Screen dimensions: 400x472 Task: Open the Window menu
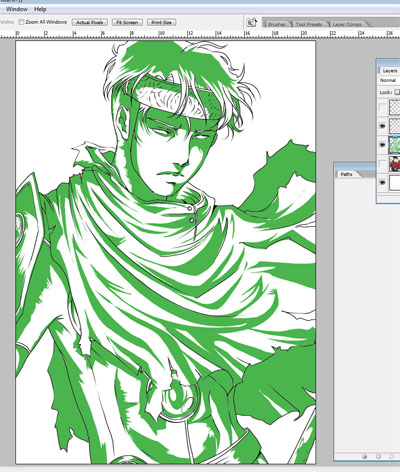coord(17,9)
